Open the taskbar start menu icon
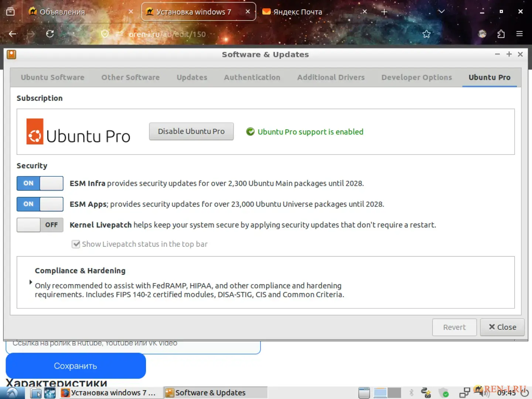Viewport: 532px width, 399px height. 12,393
